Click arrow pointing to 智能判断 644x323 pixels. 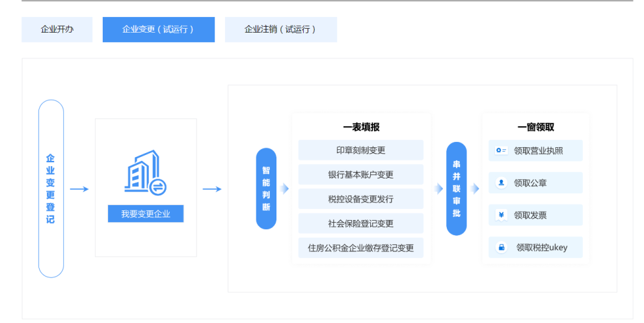[x=212, y=189]
